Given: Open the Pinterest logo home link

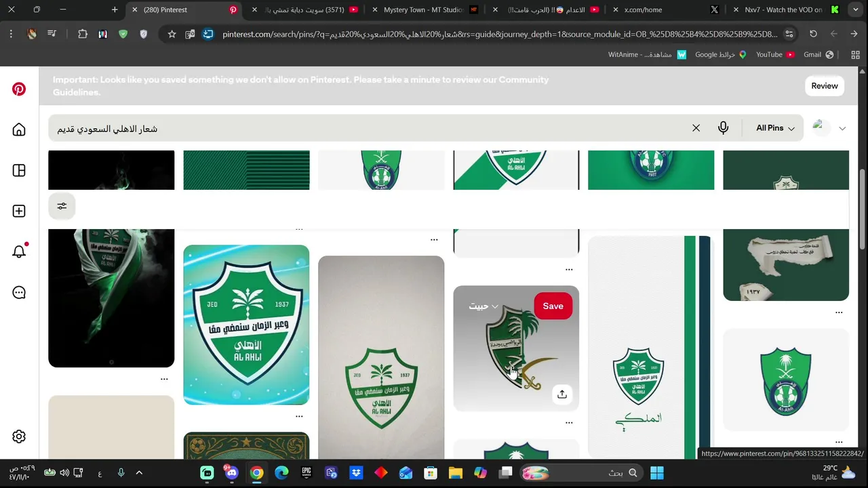Looking at the screenshot, I should pyautogui.click(x=19, y=89).
